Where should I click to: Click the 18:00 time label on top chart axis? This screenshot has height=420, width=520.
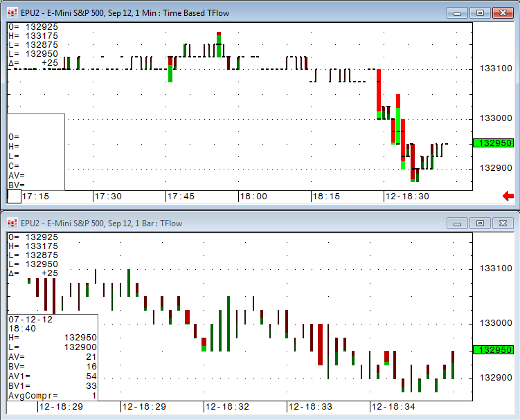pos(253,197)
